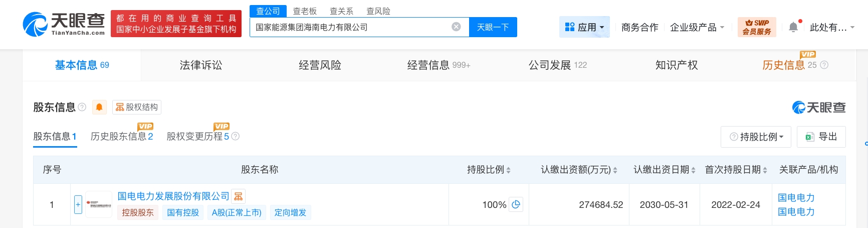Open the SVIP 会员服务 badge
Viewport: 868px width, 228px height.
[x=757, y=27]
